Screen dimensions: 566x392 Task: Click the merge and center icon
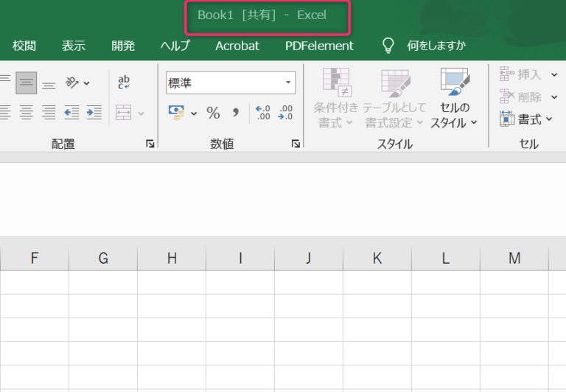pyautogui.click(x=124, y=112)
